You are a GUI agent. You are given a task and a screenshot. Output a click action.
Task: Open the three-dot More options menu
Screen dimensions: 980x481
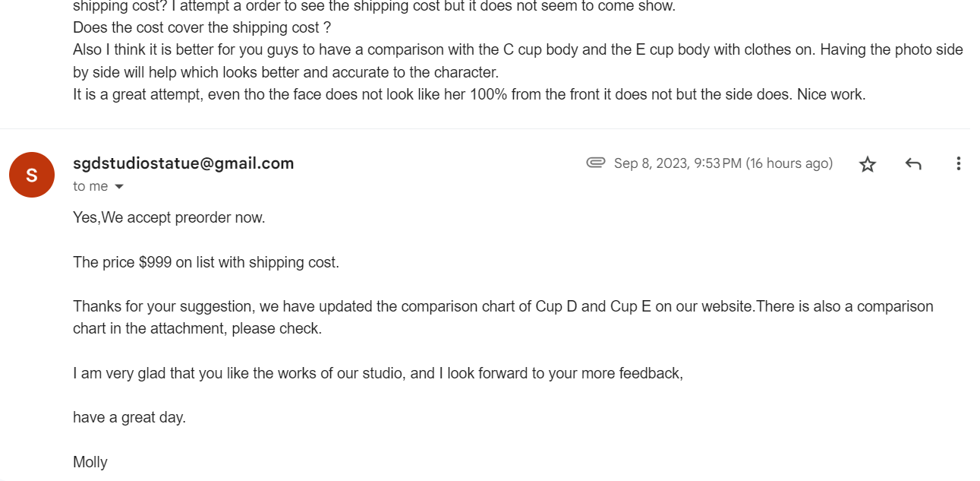958,163
